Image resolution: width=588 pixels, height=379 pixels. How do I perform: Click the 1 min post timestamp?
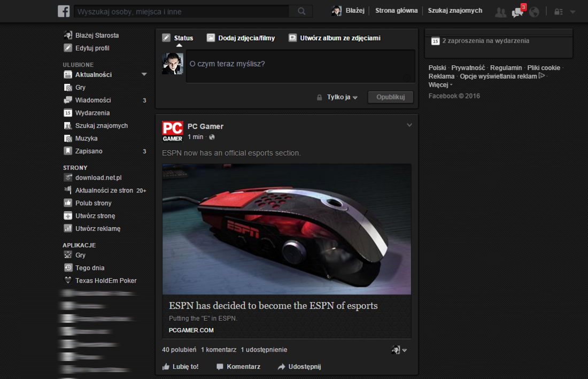(x=195, y=137)
